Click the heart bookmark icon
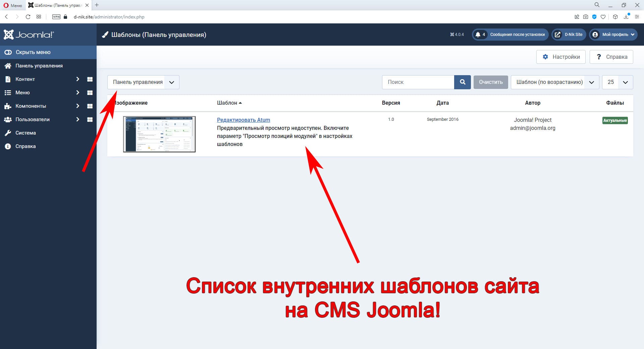The image size is (644, 349). (x=603, y=17)
